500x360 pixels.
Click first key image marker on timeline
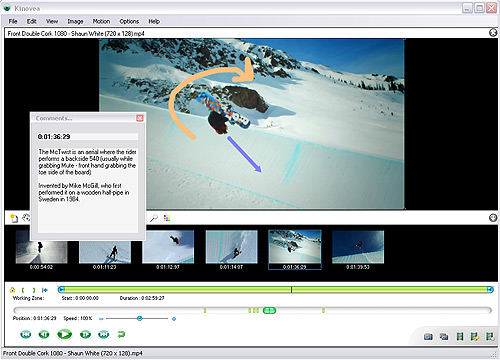[205, 311]
